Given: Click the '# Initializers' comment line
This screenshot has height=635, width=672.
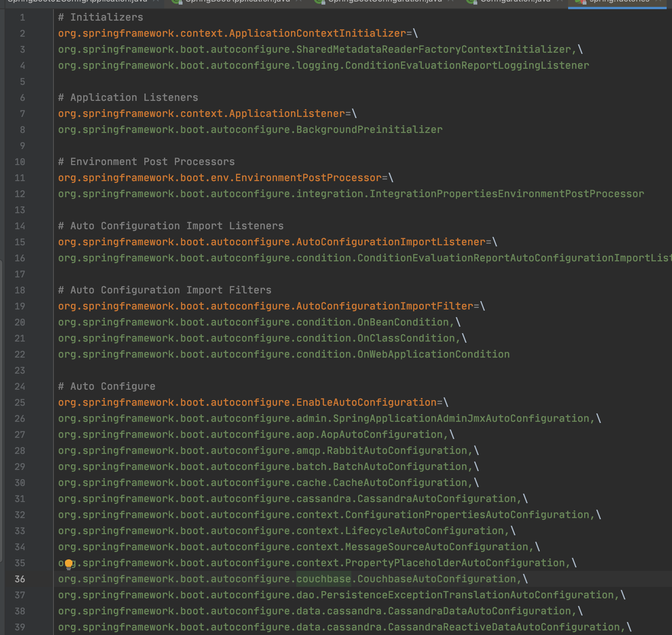Looking at the screenshot, I should [x=101, y=17].
